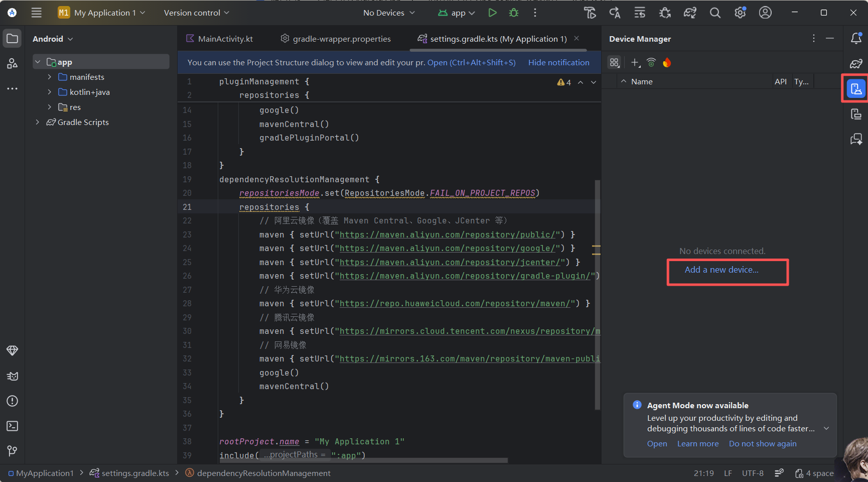868x482 pixels.
Task: Click the Debug app bug icon
Action: (x=514, y=13)
